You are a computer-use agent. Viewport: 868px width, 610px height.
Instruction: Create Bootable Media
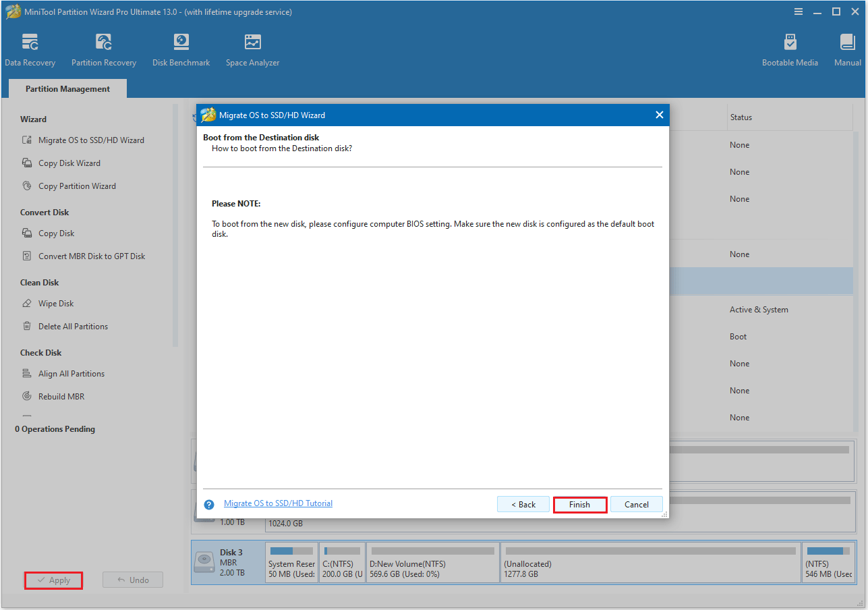[790, 47]
